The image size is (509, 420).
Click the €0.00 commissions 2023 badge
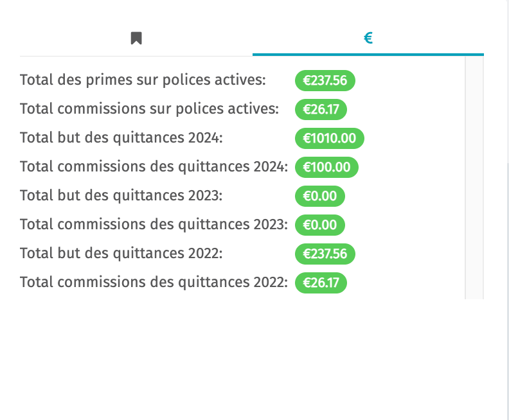[x=320, y=225]
